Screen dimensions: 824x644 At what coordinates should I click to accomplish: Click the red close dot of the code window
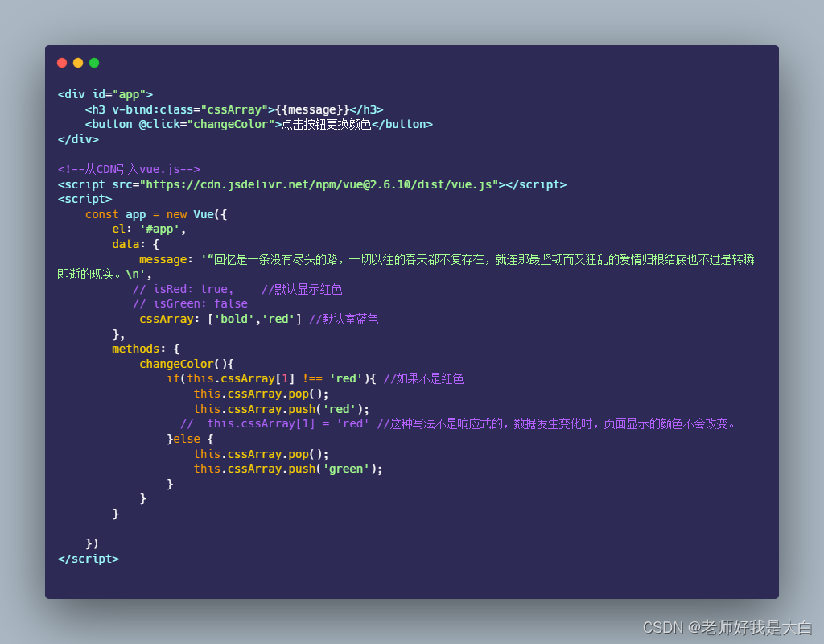point(62,63)
